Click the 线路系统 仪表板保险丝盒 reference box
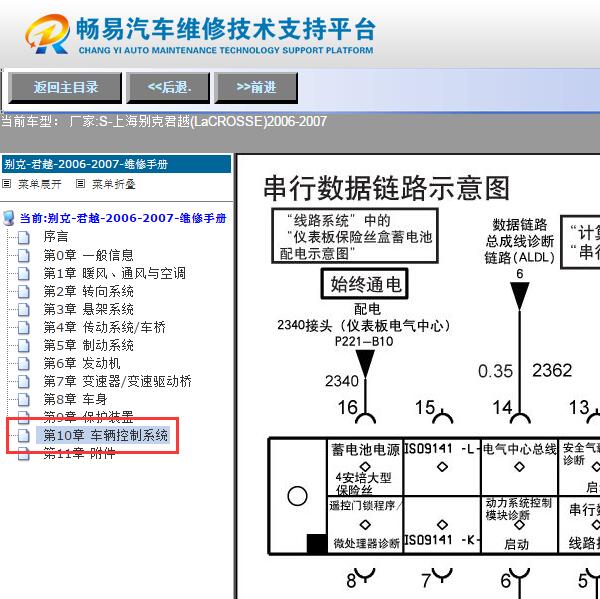 [x=355, y=236]
